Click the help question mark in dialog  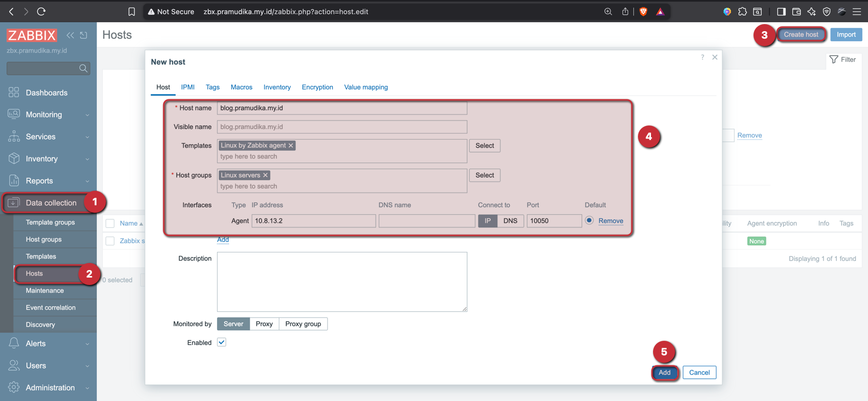[702, 57]
